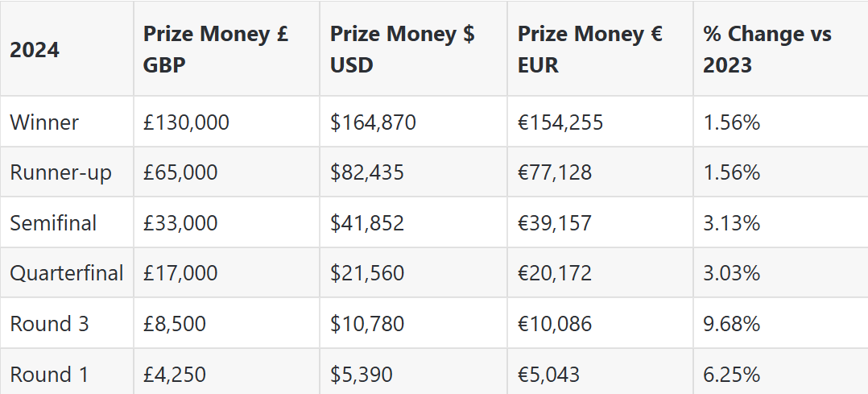Click the €154,255 EUR cell
868x394 pixels.
[560, 122]
